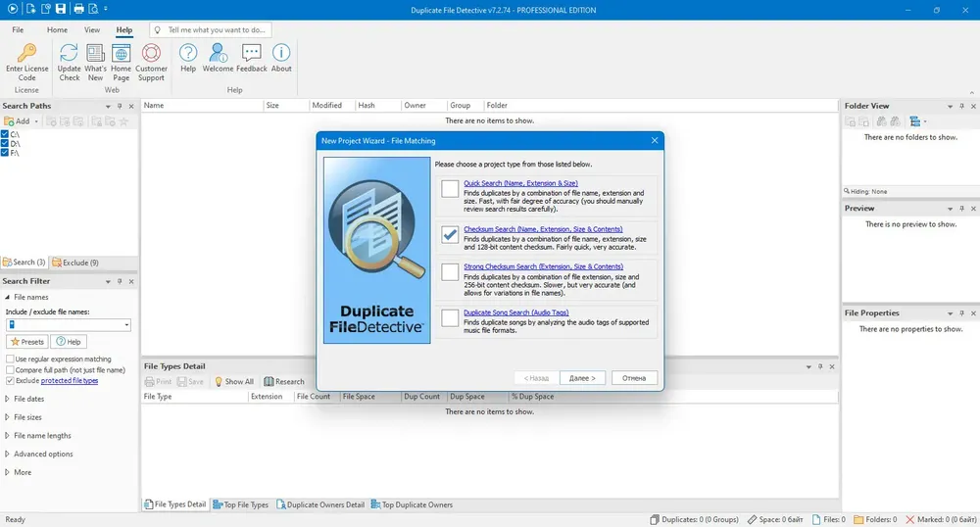The height and width of the screenshot is (527, 980).
Task: Check the Strong Checksum Search checkbox
Action: coord(450,271)
